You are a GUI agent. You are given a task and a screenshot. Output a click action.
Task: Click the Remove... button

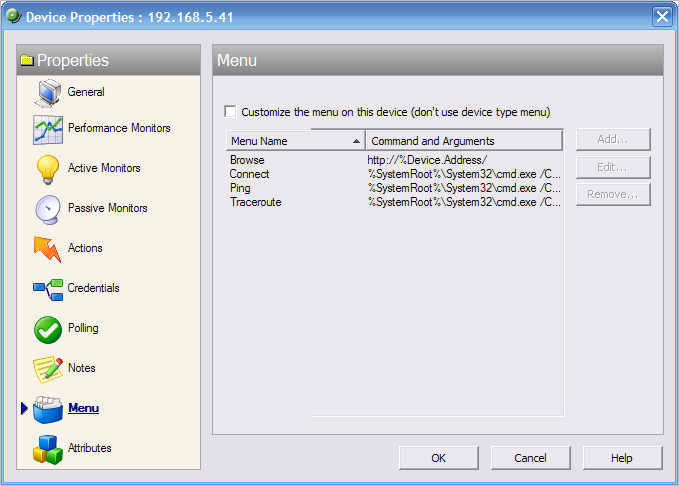pyautogui.click(x=613, y=194)
